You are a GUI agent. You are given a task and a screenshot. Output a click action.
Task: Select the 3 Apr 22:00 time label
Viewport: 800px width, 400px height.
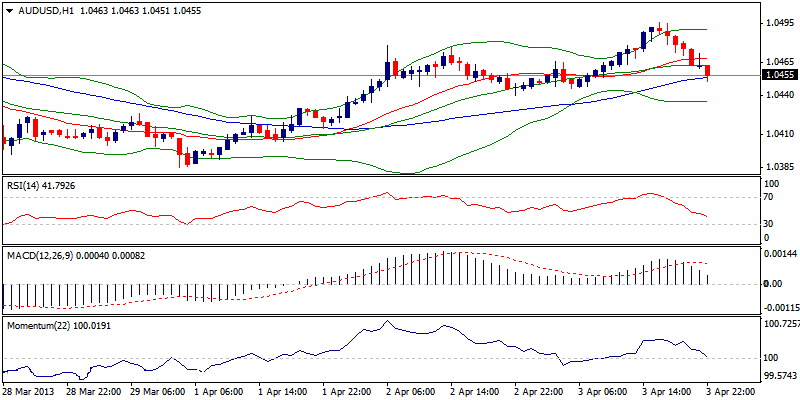733,390
